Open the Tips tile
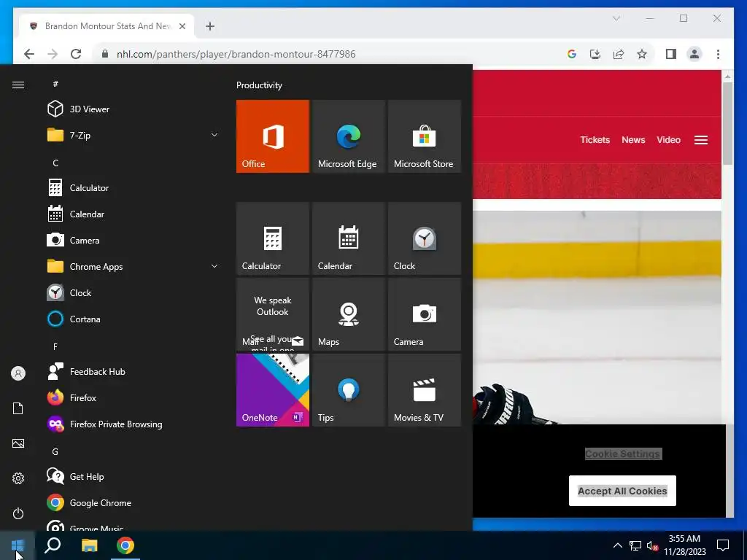Screen dimensions: 747x560 (x=348, y=390)
